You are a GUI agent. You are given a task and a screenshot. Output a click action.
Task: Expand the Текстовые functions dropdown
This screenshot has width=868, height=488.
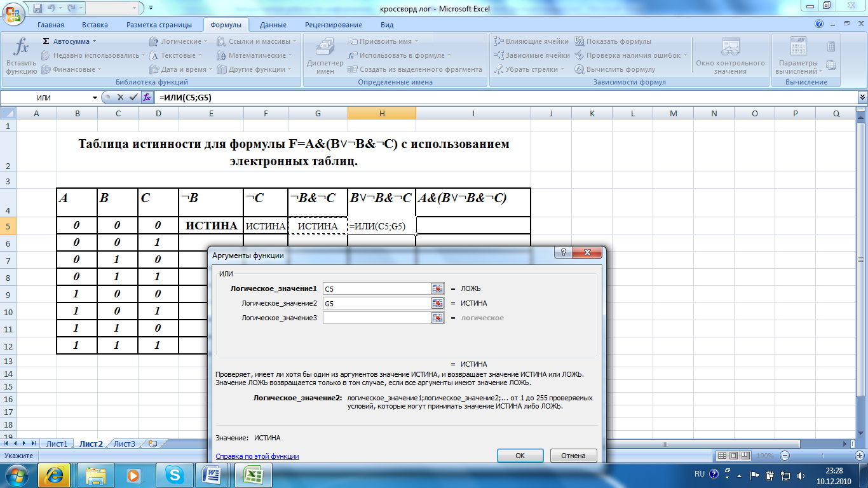click(177, 55)
